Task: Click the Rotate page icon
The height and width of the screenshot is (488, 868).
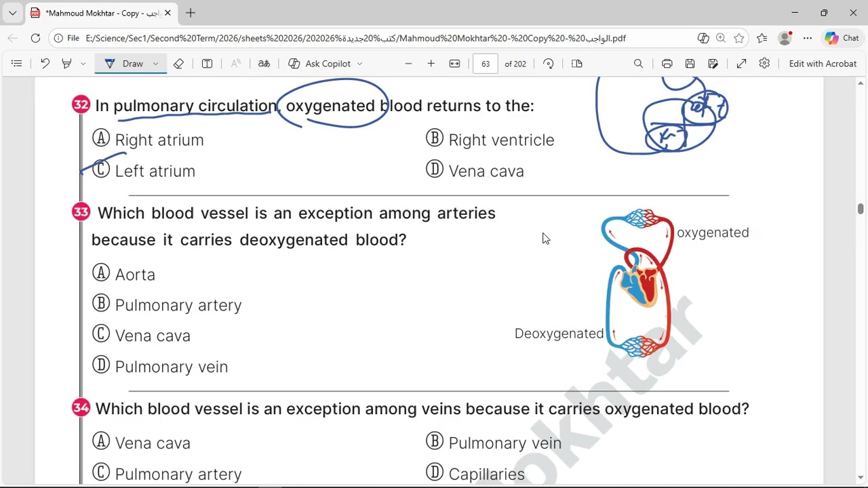Action: click(549, 64)
